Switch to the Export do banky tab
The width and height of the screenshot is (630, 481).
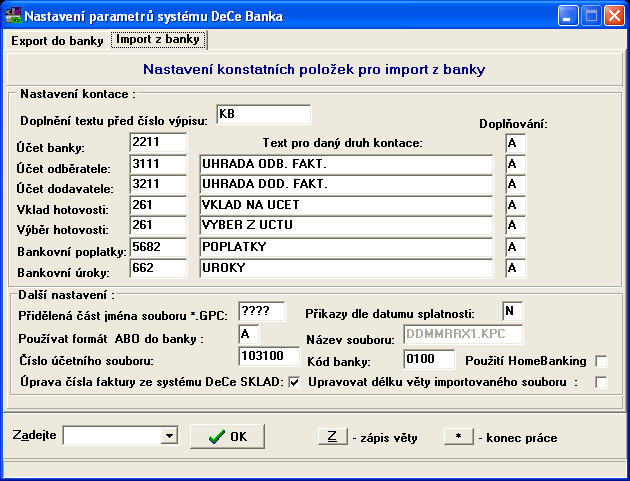pos(57,41)
